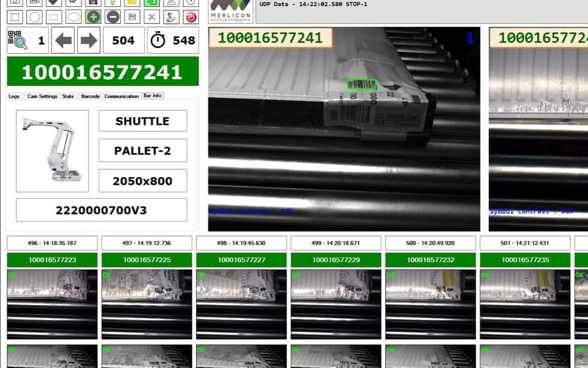
Task: Click the SHUTTLE field
Action: 142,121
